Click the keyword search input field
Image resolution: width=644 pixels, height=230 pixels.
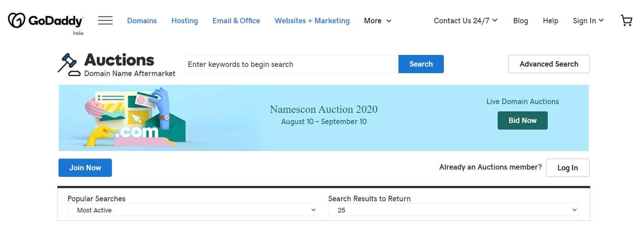(x=291, y=64)
